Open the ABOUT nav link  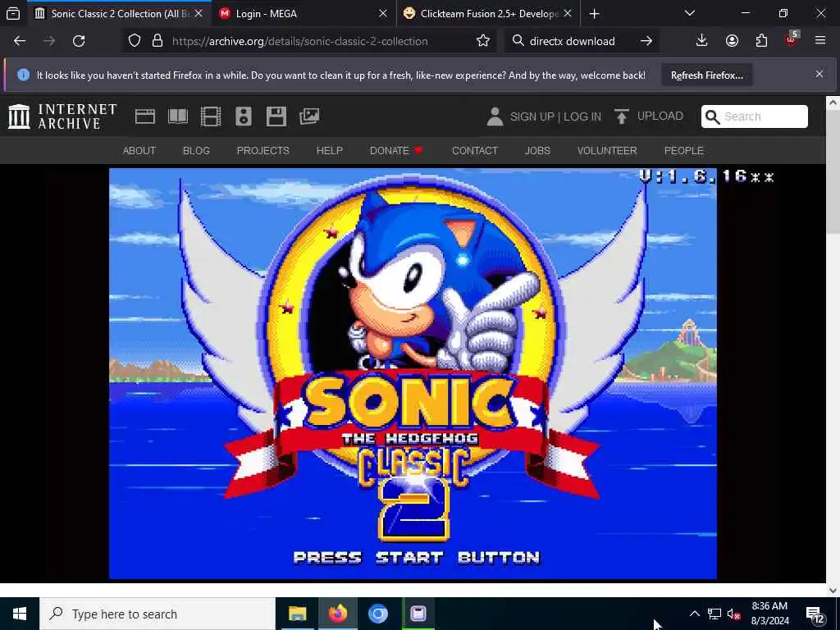[x=139, y=151]
